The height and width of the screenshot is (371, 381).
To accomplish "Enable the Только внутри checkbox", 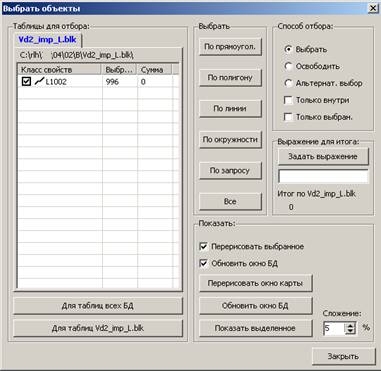I will 288,100.
